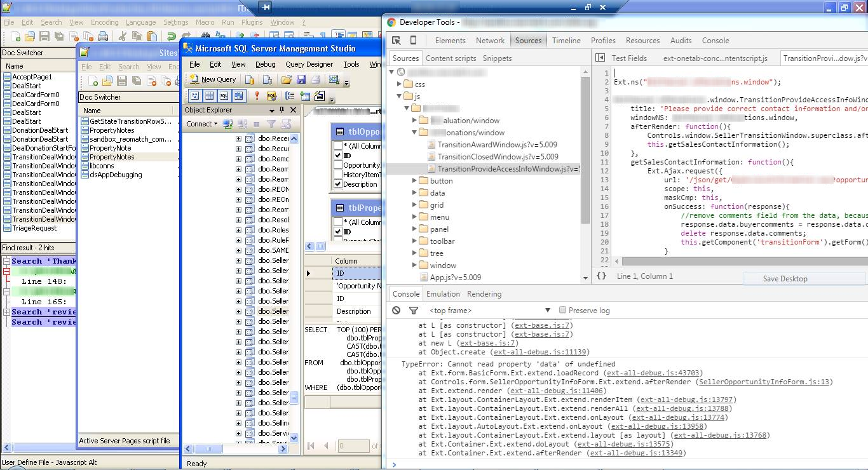Expand the button folder
The height and width of the screenshot is (470, 868).
(x=414, y=180)
